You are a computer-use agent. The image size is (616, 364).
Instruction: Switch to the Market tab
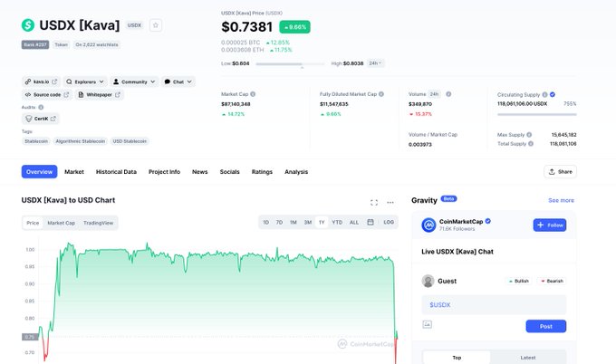point(74,172)
